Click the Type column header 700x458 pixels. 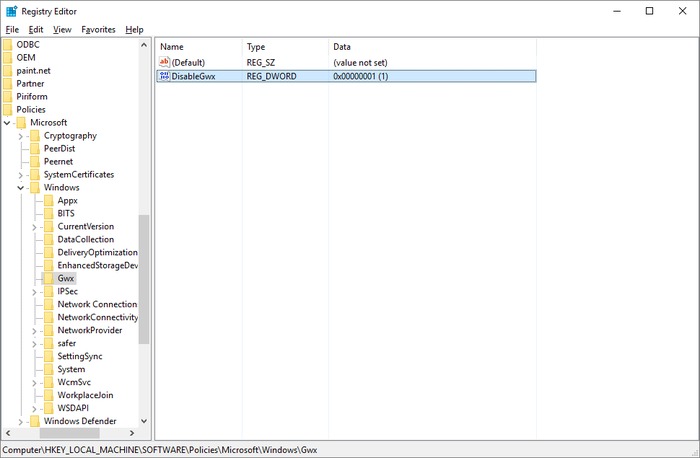284,47
